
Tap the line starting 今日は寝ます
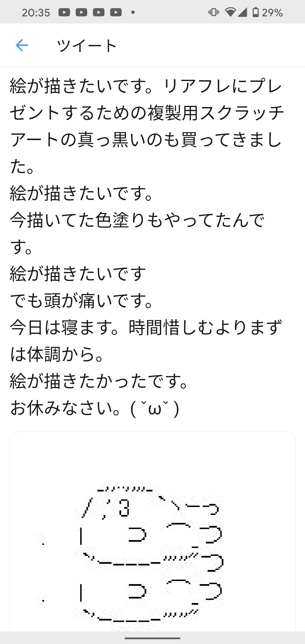146,328
